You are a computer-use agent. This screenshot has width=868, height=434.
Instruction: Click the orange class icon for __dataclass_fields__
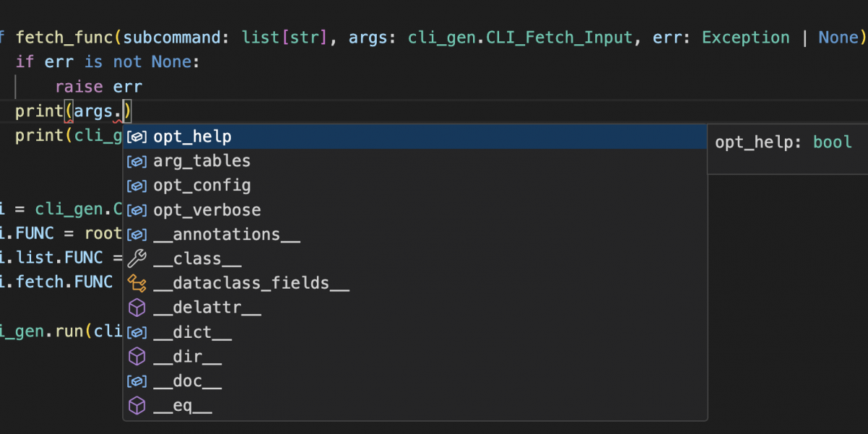click(x=137, y=284)
